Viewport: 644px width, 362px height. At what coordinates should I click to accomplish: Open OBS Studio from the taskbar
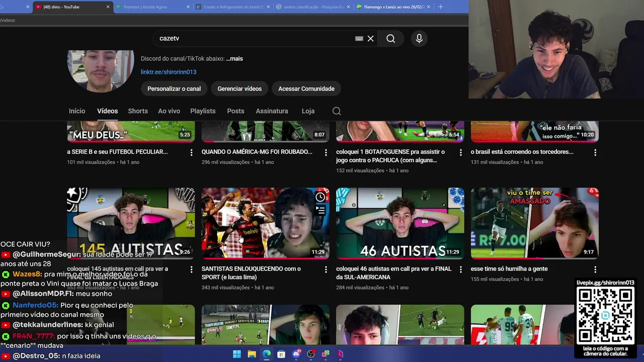click(311, 354)
